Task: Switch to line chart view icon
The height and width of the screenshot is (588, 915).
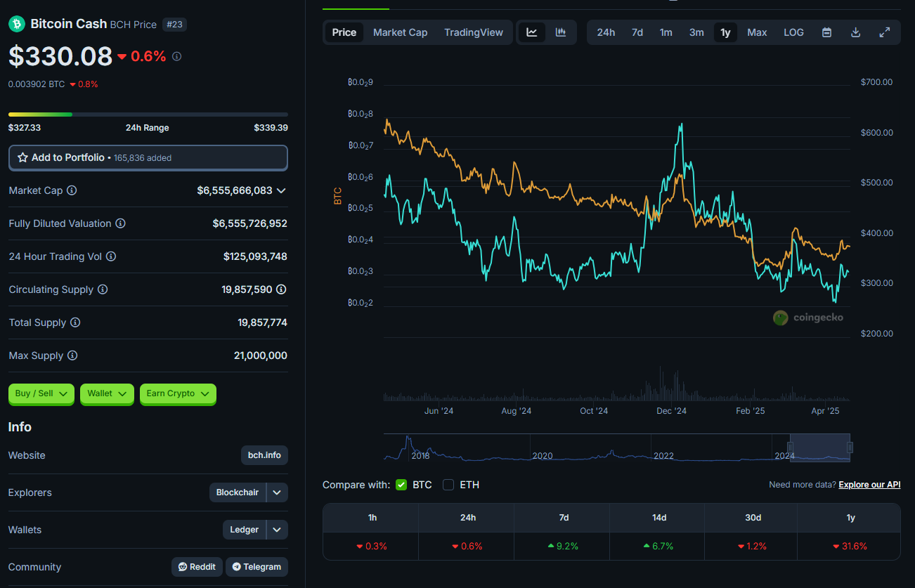Action: pos(532,32)
